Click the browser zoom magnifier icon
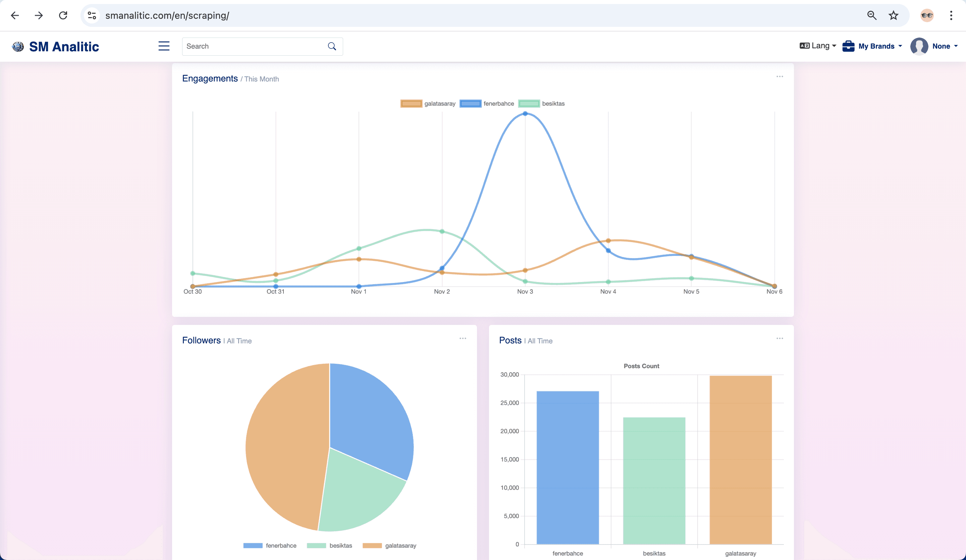 [x=872, y=15]
